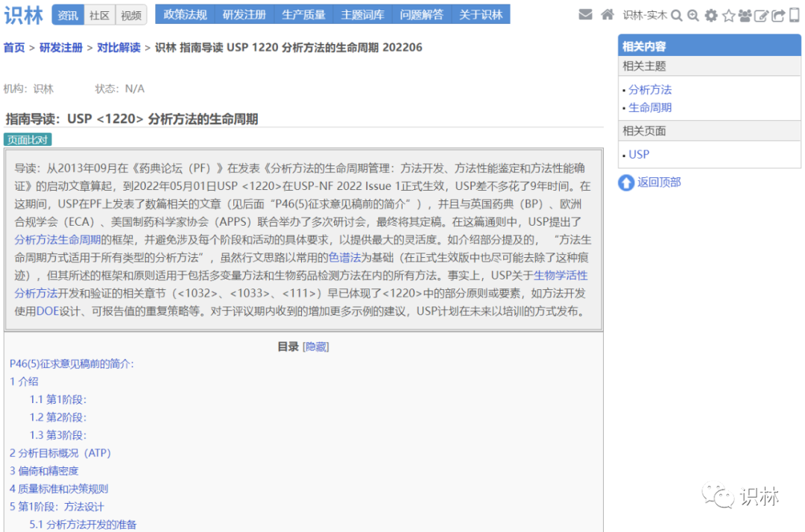
Task: Open the gear settings icon
Action: [711, 16]
